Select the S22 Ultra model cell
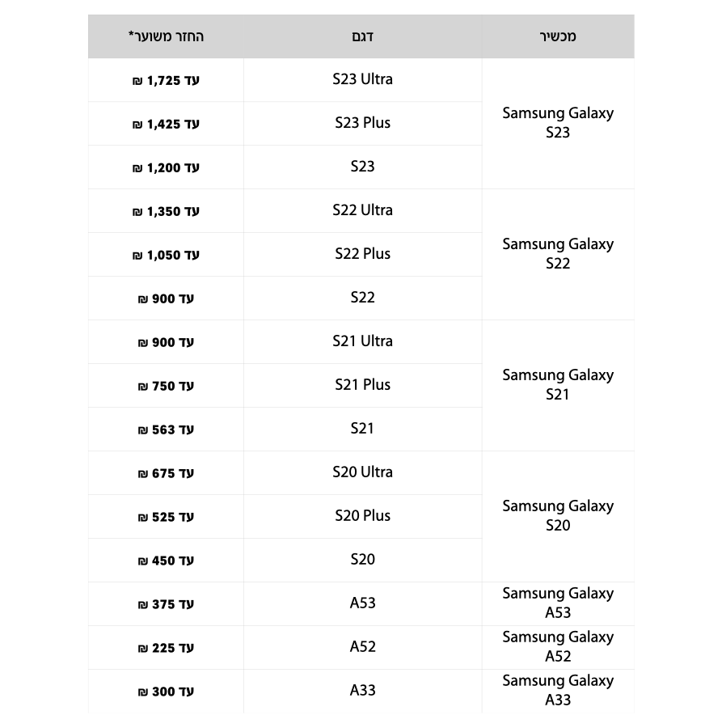 (x=362, y=210)
